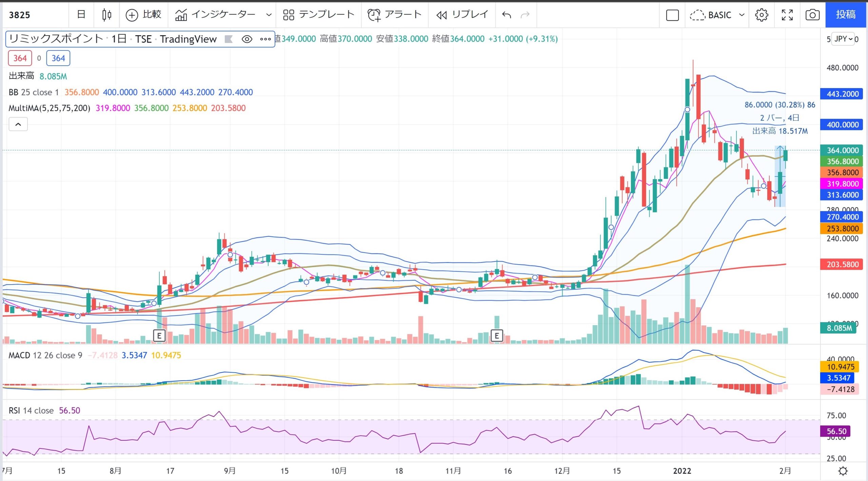Open the BASIC cloud layout name

(x=711, y=15)
